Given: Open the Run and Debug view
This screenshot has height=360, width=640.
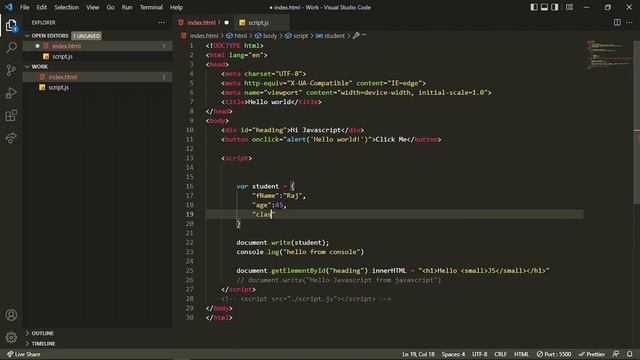Looking at the screenshot, I should tap(11, 93).
